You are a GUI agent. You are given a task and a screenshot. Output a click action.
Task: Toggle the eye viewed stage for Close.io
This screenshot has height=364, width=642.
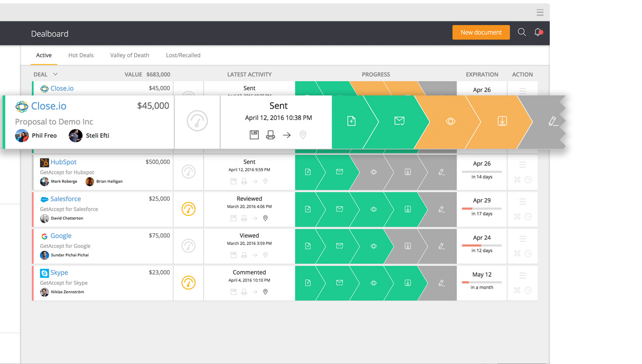pos(450,121)
